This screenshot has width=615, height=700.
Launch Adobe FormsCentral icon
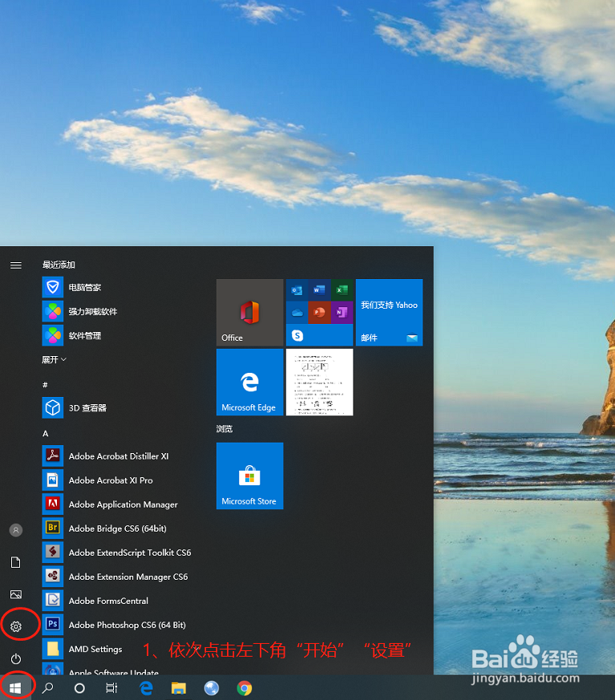(x=53, y=601)
